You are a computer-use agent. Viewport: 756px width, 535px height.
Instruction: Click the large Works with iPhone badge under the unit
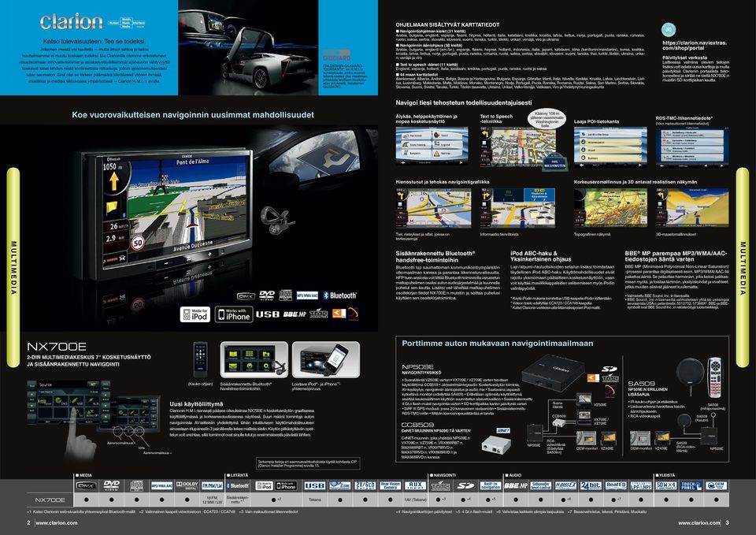pyautogui.click(x=234, y=314)
